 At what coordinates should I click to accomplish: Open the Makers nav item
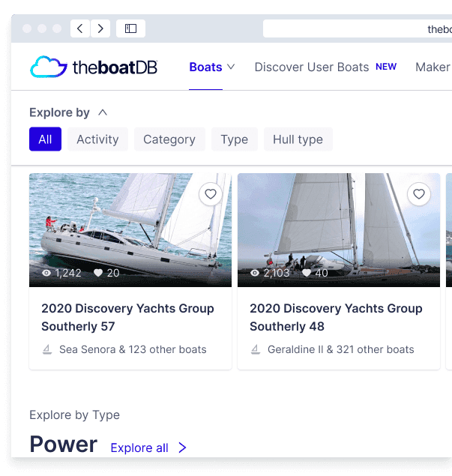click(433, 67)
